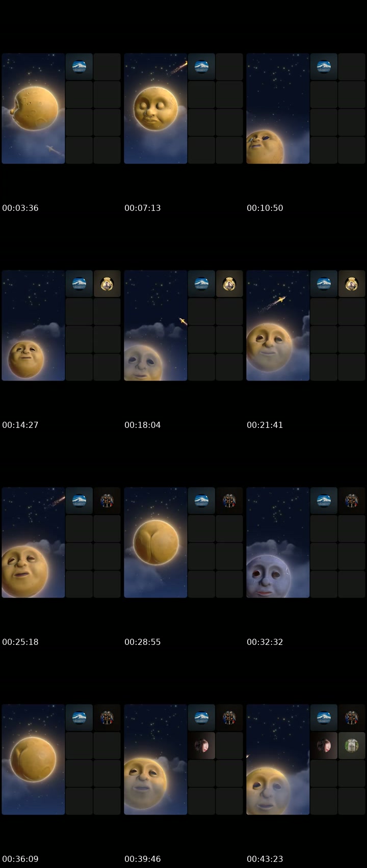Click the 00:10:50 timestamp

click(x=265, y=208)
